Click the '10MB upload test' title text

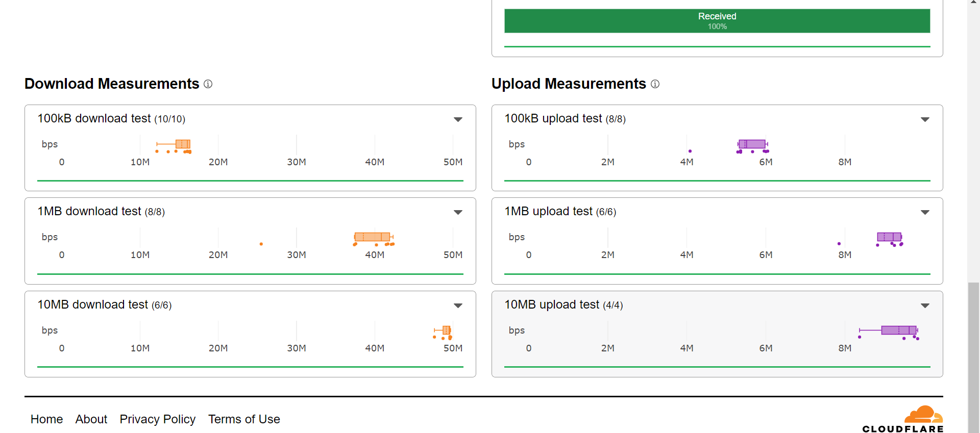tap(552, 304)
